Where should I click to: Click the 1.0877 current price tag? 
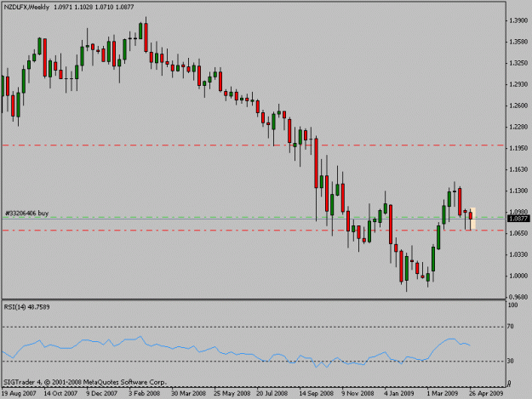click(x=518, y=219)
